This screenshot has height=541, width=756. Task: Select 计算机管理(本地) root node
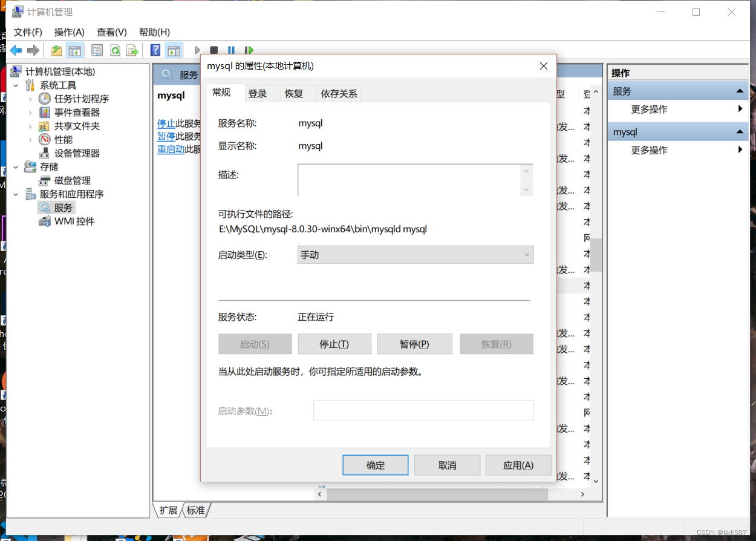(x=60, y=71)
